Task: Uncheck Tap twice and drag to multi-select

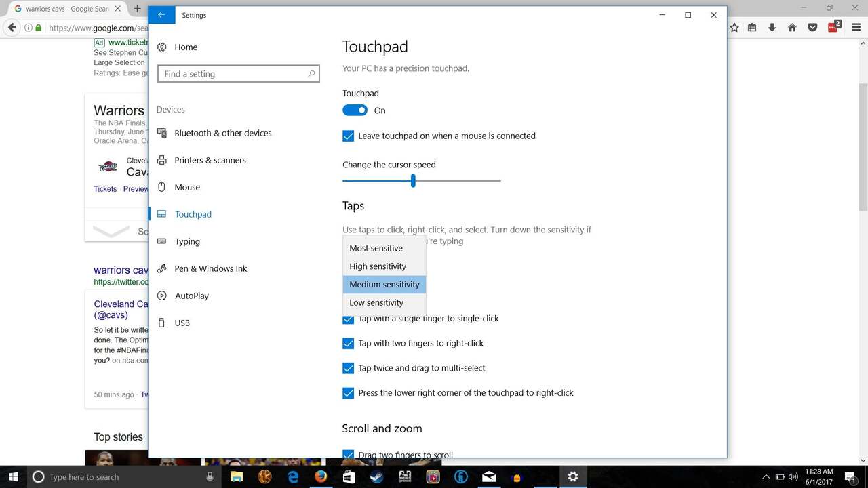Action: [x=349, y=369]
